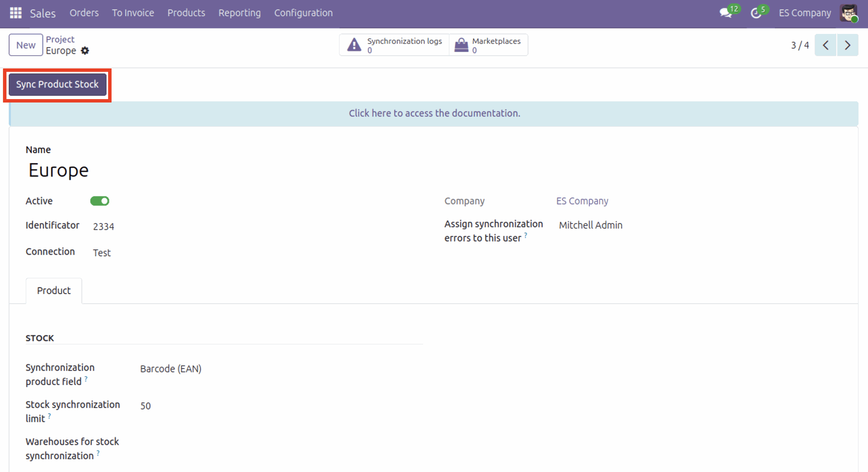Image resolution: width=868 pixels, height=472 pixels.
Task: Open the Orders menu
Action: coord(84,13)
